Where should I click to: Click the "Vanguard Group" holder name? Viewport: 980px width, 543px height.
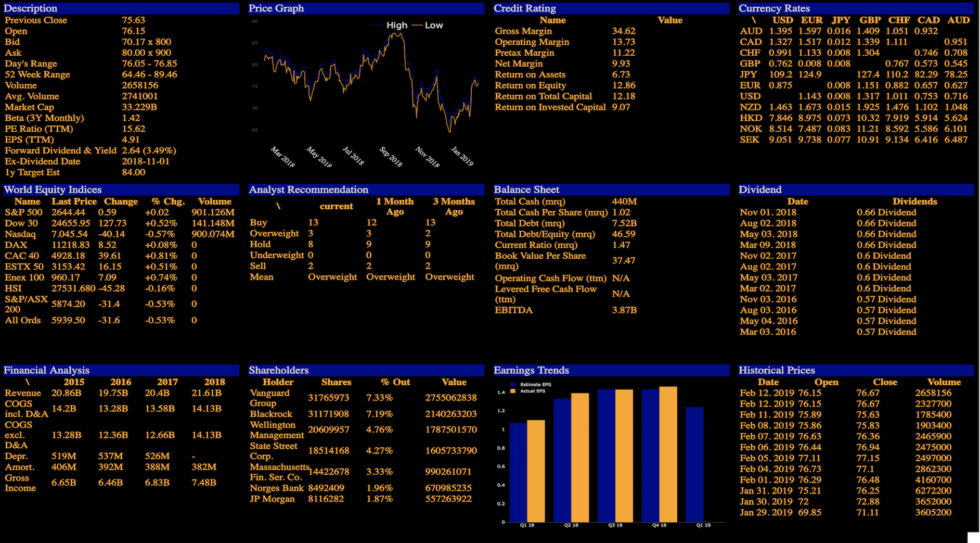point(269,398)
